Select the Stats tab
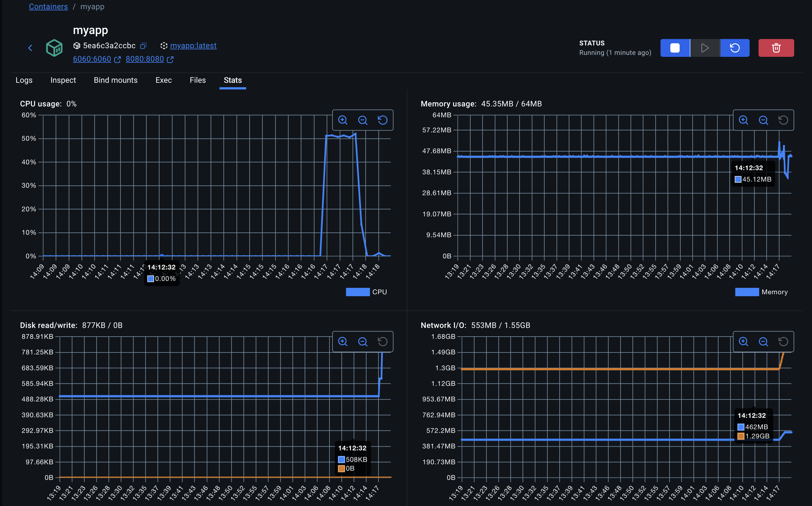The width and height of the screenshot is (812, 506). click(x=233, y=80)
